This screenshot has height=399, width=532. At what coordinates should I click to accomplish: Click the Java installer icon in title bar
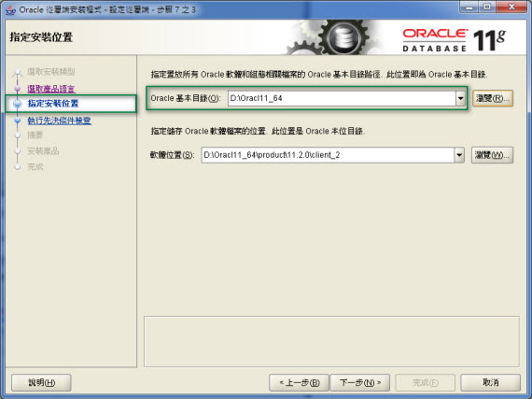10,10
